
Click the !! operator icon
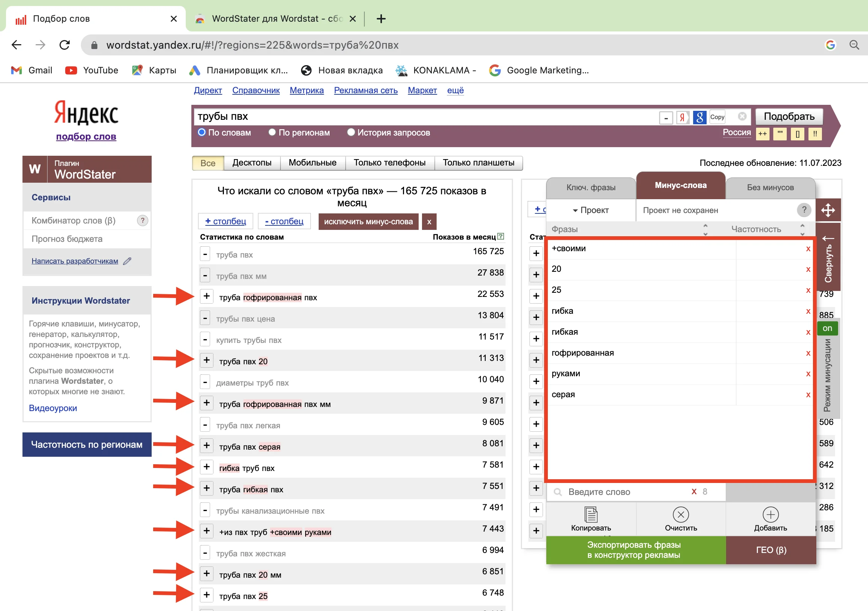click(x=815, y=134)
